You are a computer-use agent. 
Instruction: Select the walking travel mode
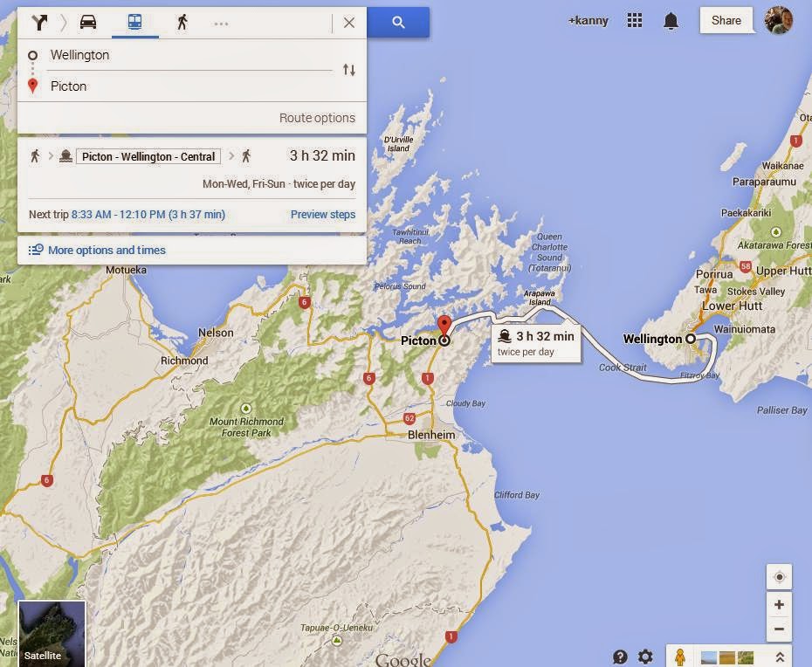click(182, 22)
